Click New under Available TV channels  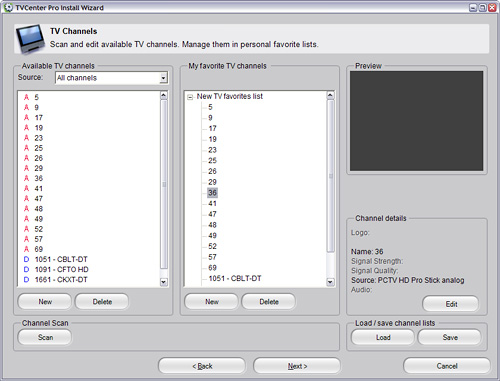(x=45, y=302)
